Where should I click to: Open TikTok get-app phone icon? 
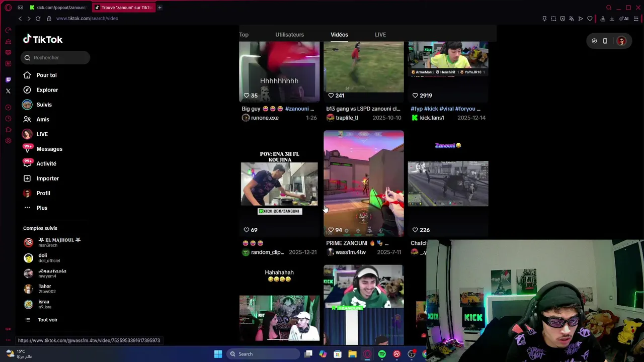605,41
